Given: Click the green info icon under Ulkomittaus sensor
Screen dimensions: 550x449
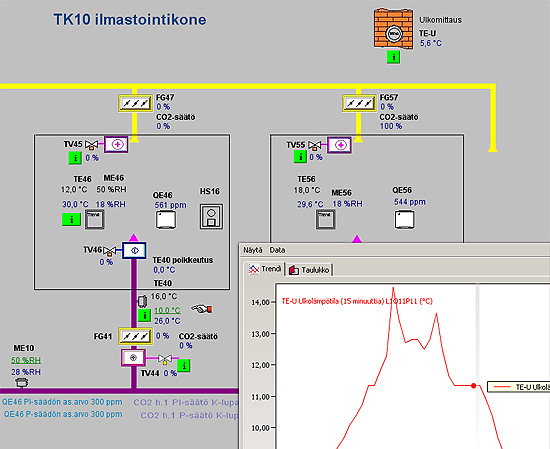Looking at the screenshot, I should pyautogui.click(x=394, y=56).
